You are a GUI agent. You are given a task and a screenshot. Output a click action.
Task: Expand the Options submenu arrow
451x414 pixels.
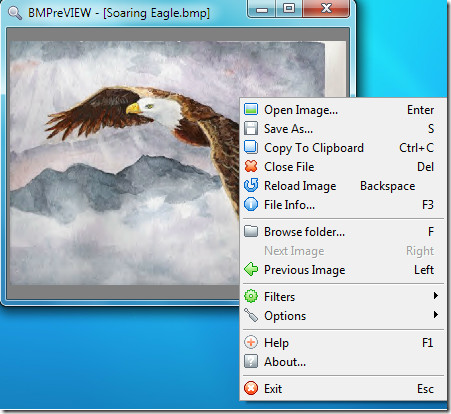pyautogui.click(x=435, y=315)
